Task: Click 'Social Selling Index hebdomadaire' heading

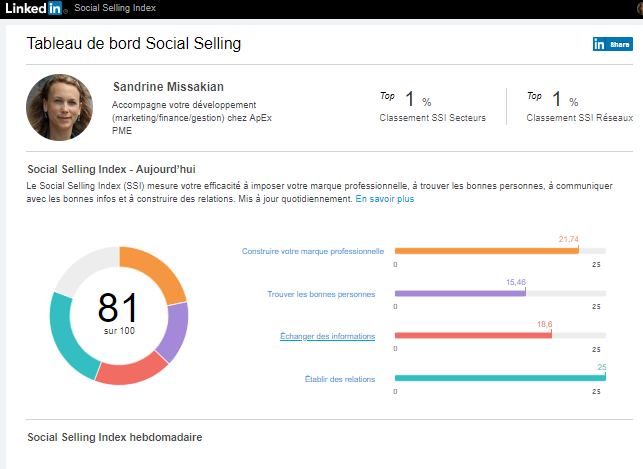Action: (115, 437)
